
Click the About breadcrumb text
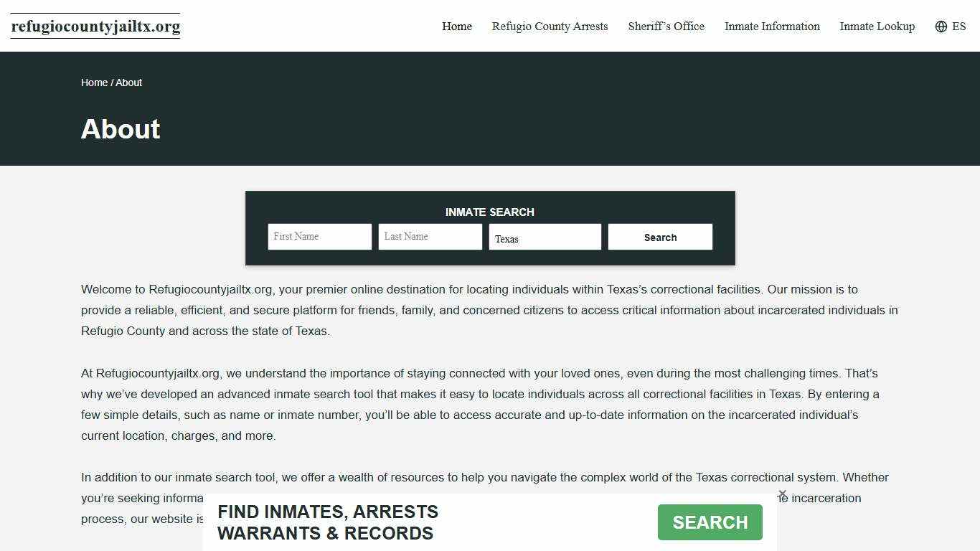129,83
